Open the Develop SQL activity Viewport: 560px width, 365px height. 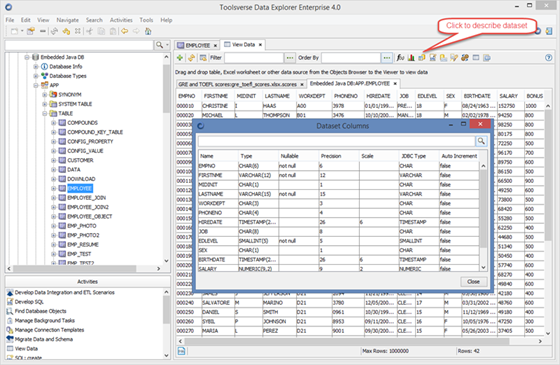pos(29,302)
